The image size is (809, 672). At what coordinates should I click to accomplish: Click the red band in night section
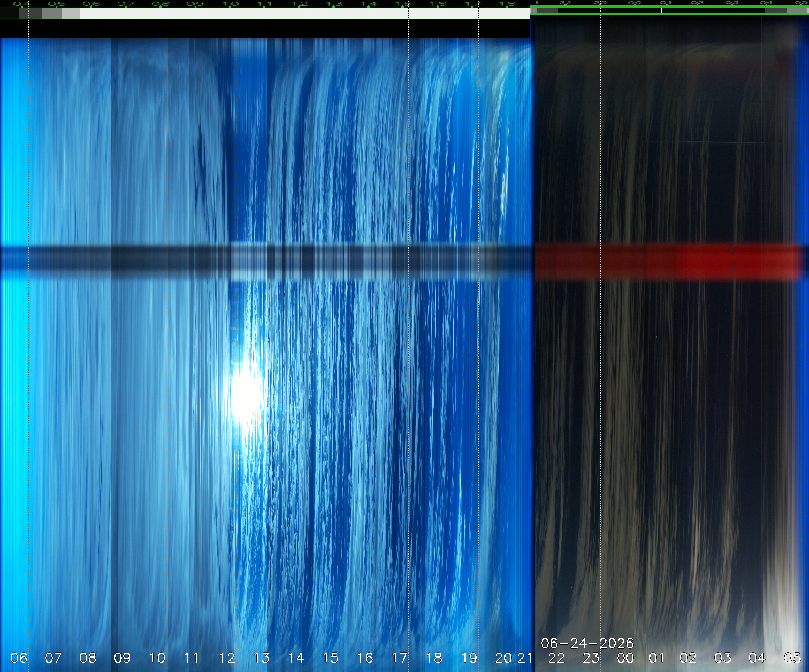coord(669,261)
